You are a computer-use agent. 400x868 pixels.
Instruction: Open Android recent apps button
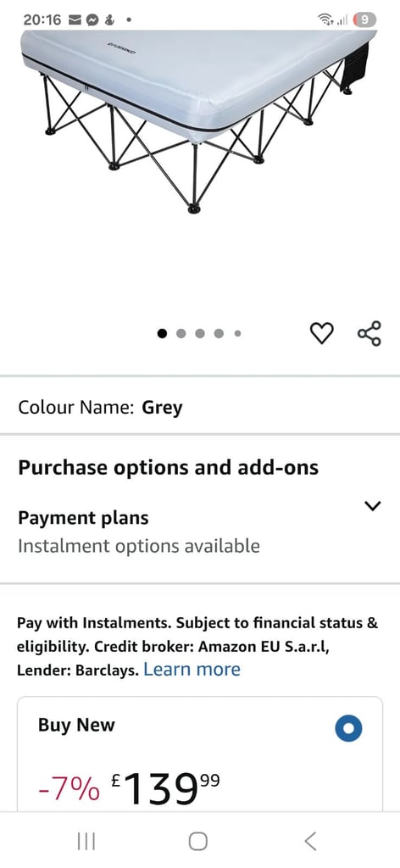[x=86, y=842]
